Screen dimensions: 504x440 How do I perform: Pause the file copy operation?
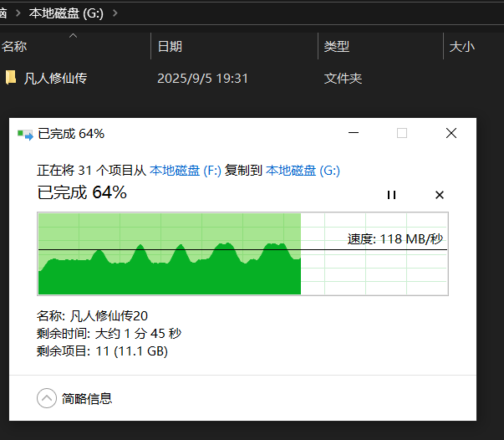tap(390, 195)
